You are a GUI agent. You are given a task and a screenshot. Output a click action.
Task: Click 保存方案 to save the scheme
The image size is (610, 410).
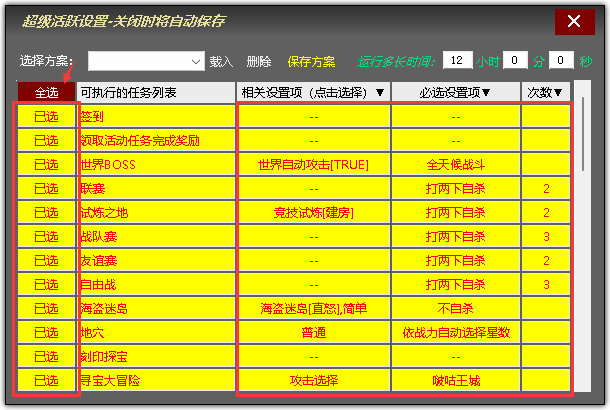tap(311, 61)
